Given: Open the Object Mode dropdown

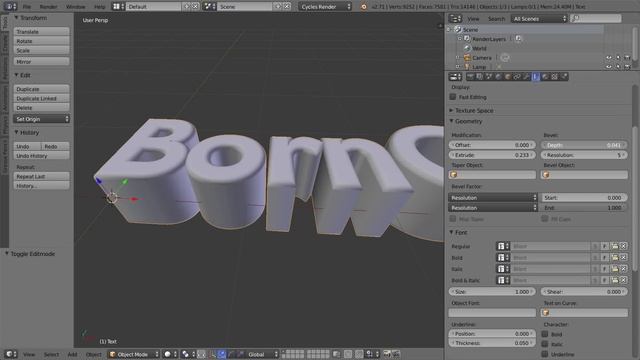Looking at the screenshot, I should pos(134,354).
